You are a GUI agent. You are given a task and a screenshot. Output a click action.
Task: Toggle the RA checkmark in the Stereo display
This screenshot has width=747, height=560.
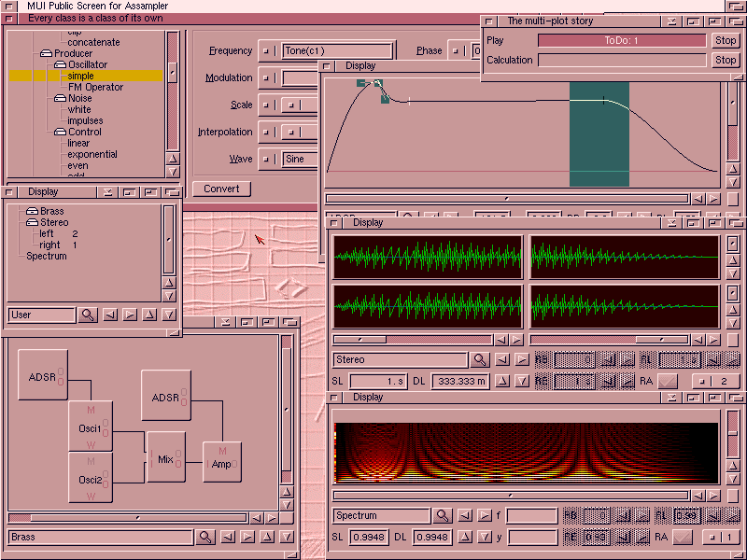(x=668, y=381)
